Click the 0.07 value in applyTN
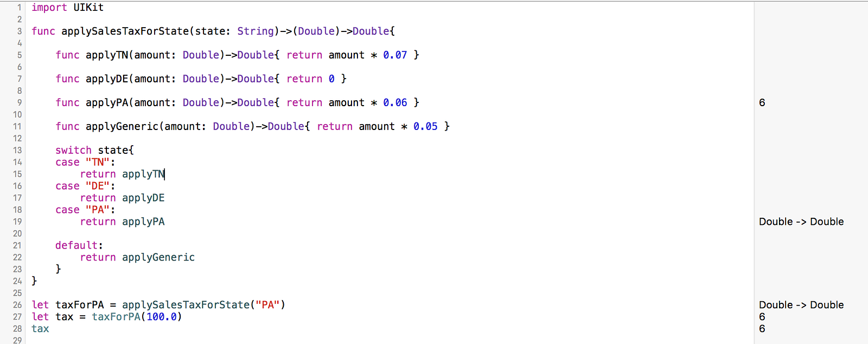Screen dimensions: 868x344 point(395,55)
